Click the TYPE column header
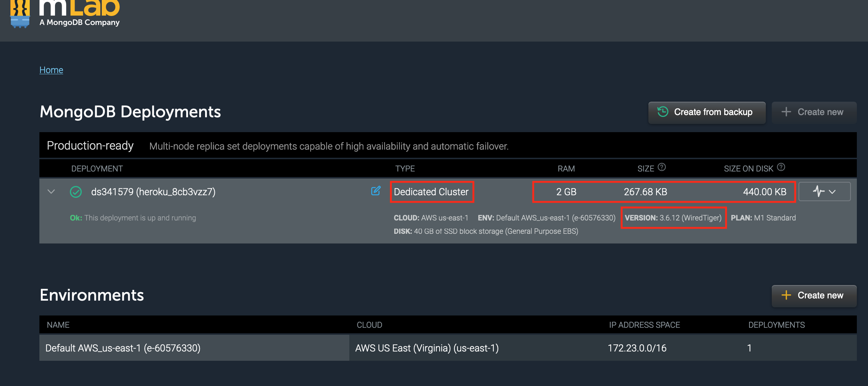868x386 pixels. click(x=405, y=169)
